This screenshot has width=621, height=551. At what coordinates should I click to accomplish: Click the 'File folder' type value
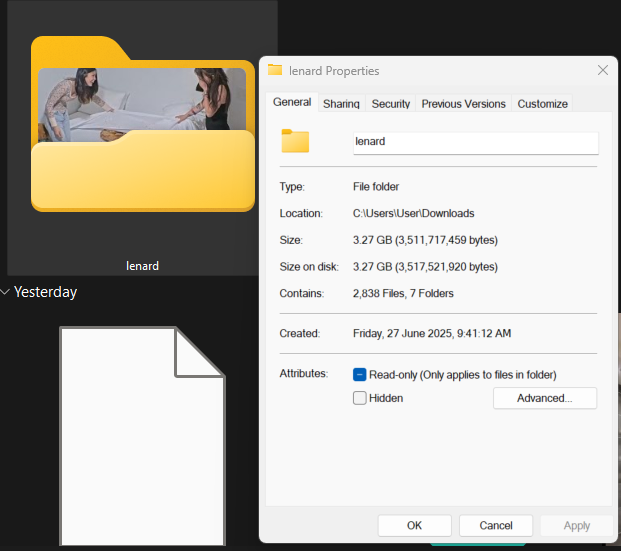tap(376, 187)
